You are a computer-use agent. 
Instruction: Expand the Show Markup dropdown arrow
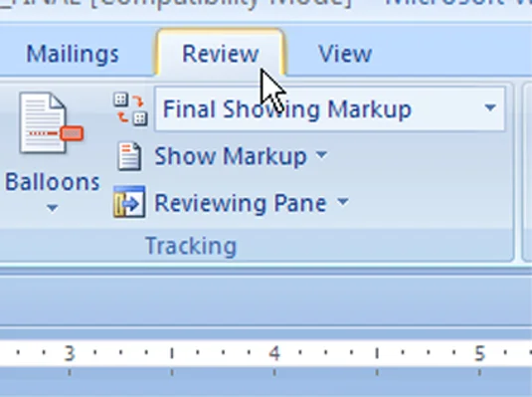321,154
